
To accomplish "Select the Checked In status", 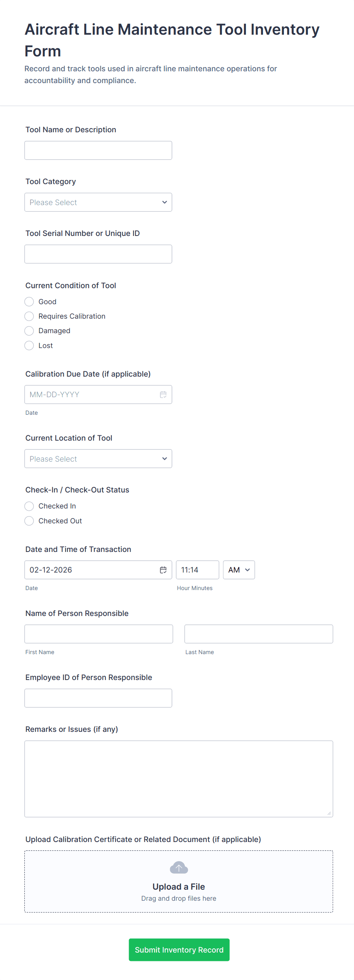I will coord(29,506).
